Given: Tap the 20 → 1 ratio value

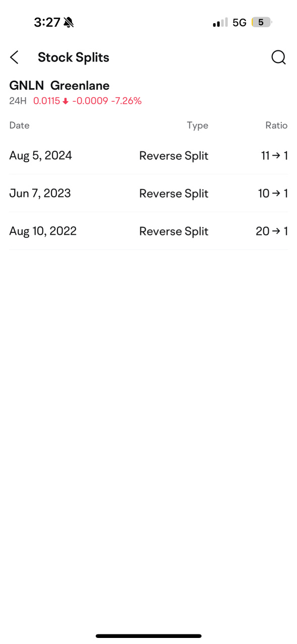Looking at the screenshot, I should (x=272, y=231).
